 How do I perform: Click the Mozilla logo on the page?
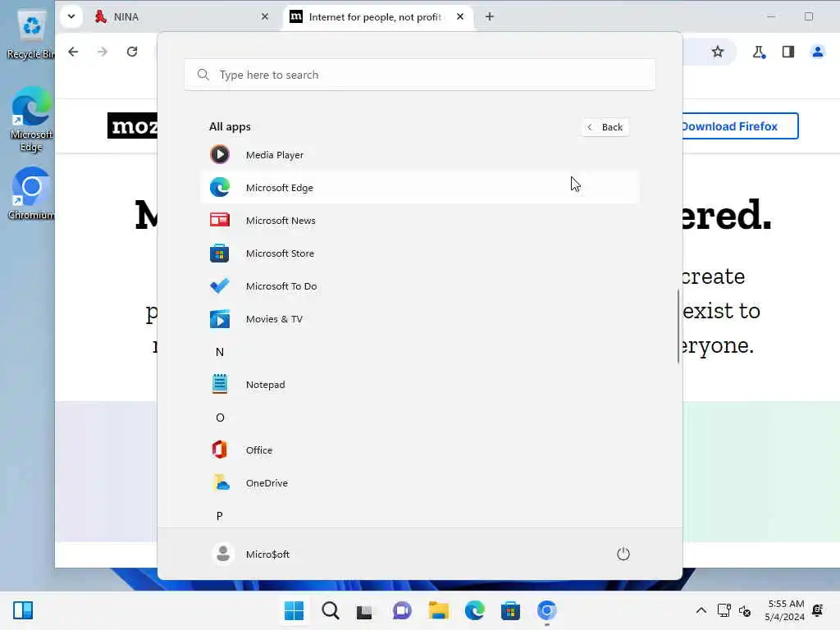tap(132, 126)
